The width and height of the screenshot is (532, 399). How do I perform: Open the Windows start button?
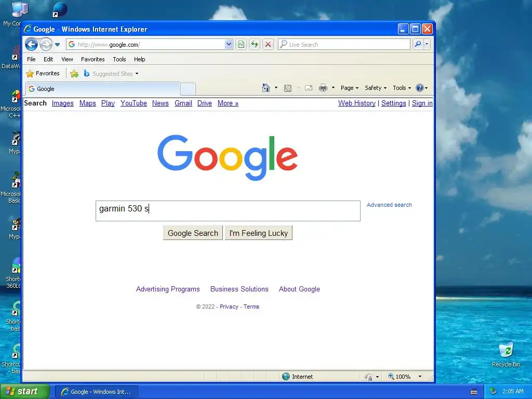[24, 392]
